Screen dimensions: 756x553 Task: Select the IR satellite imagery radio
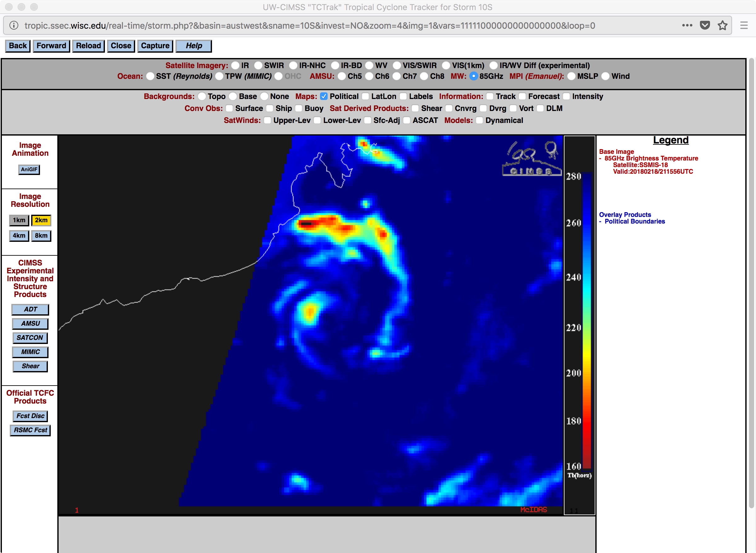click(x=235, y=66)
